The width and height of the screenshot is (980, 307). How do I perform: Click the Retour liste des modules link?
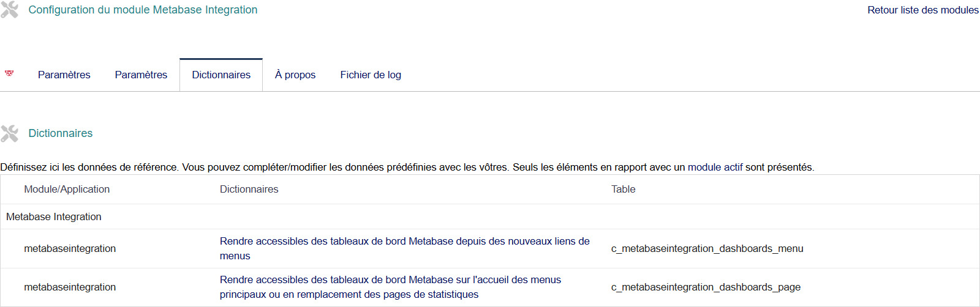point(922,10)
